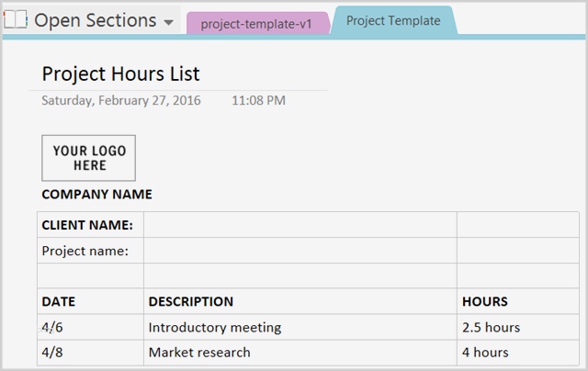The image size is (588, 371).
Task: Click the DATE column header cell
Action: click(90, 301)
